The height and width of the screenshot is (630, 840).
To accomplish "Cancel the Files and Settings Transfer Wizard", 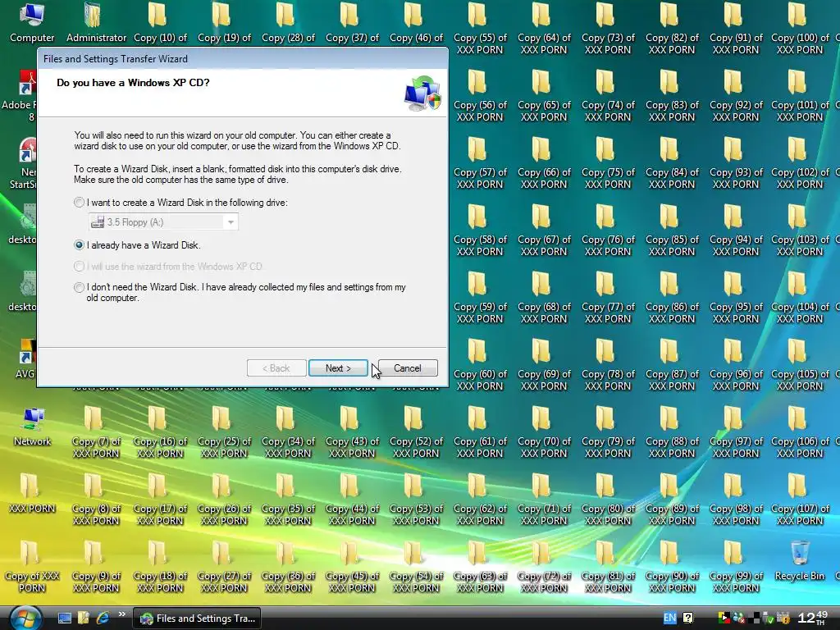I will pyautogui.click(x=408, y=368).
